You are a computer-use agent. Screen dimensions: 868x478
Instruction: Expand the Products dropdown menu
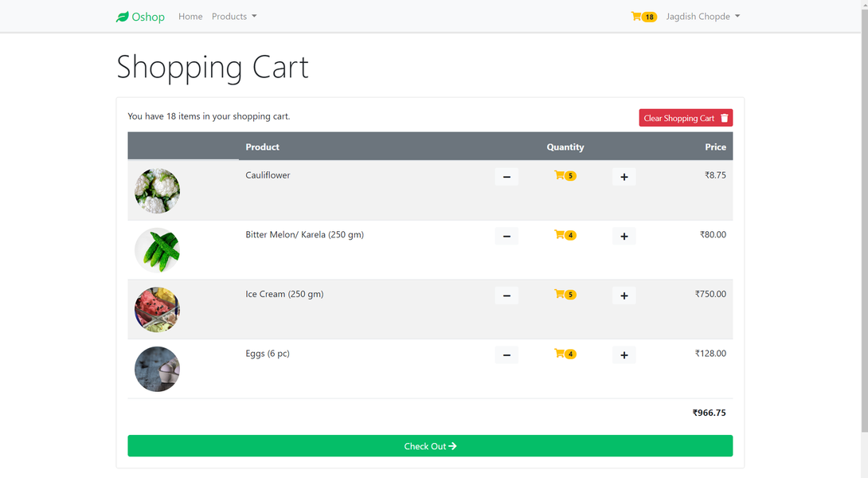pyautogui.click(x=234, y=17)
